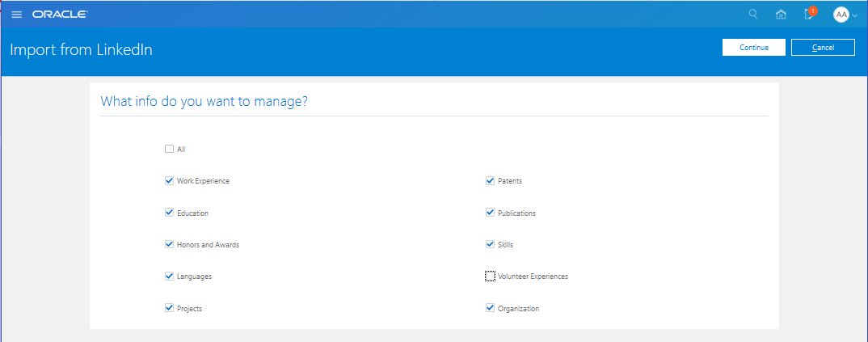Uncheck the Organization checkbox

click(490, 308)
